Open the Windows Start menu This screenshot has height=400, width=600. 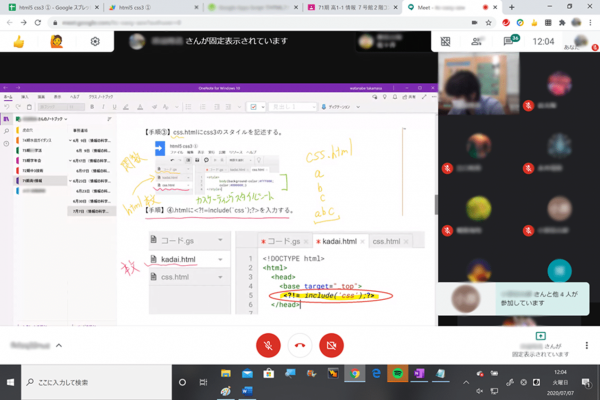click(11, 382)
